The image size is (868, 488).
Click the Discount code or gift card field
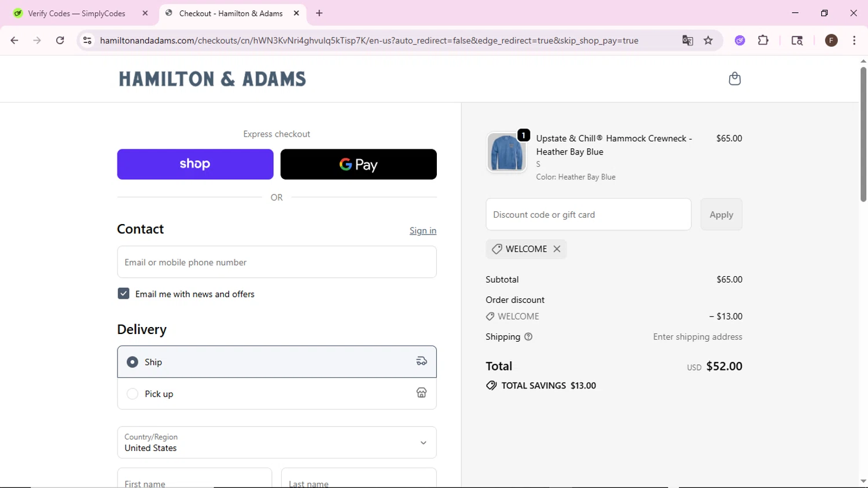(589, 214)
